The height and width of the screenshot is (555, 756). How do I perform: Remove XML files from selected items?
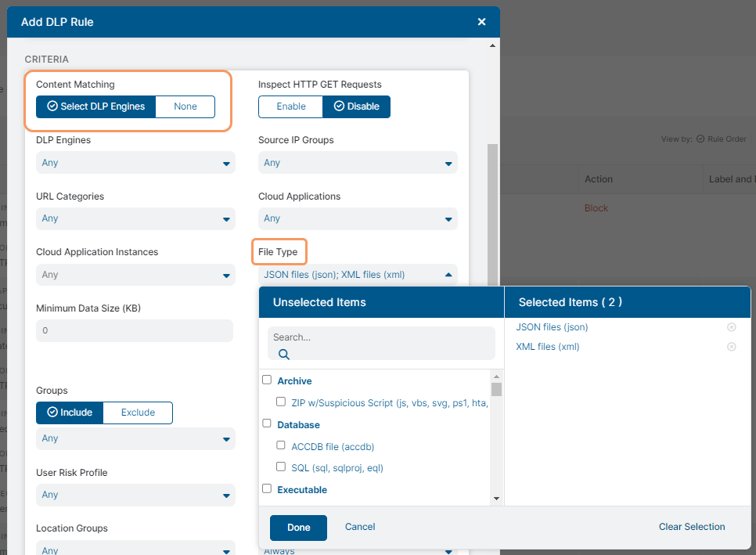732,347
